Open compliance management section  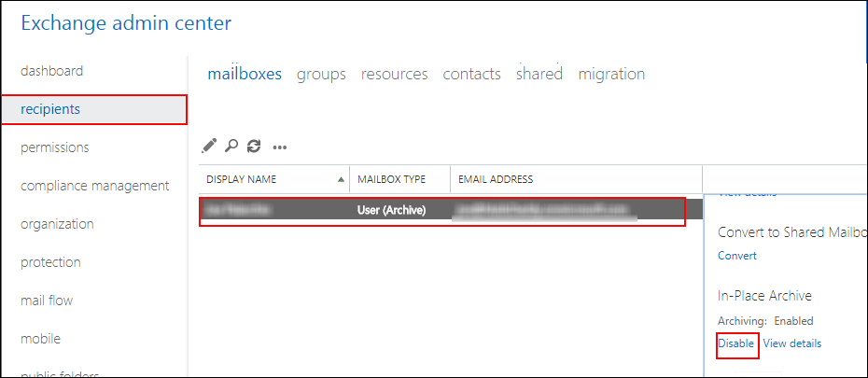pyautogui.click(x=94, y=186)
